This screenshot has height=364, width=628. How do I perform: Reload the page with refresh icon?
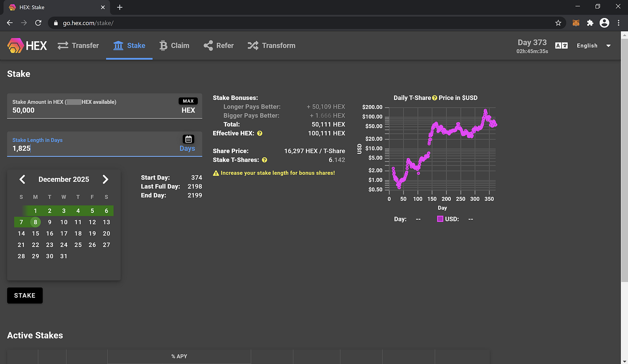(39, 22)
